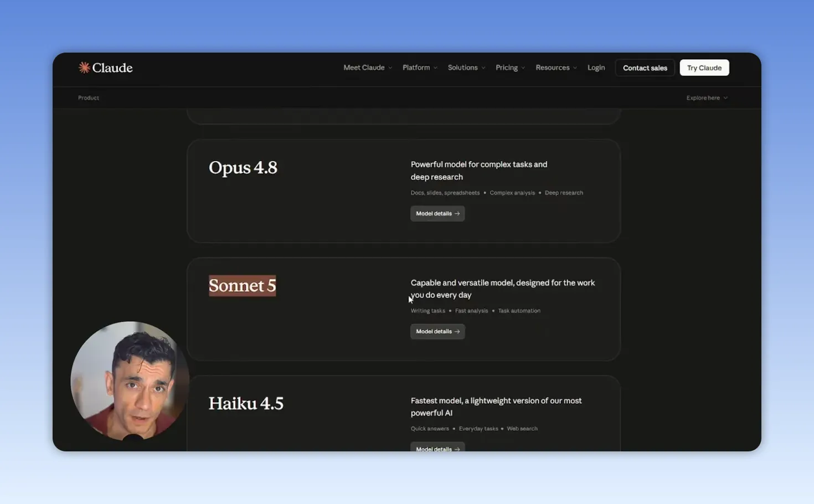Click the Contact sales button

click(x=645, y=68)
